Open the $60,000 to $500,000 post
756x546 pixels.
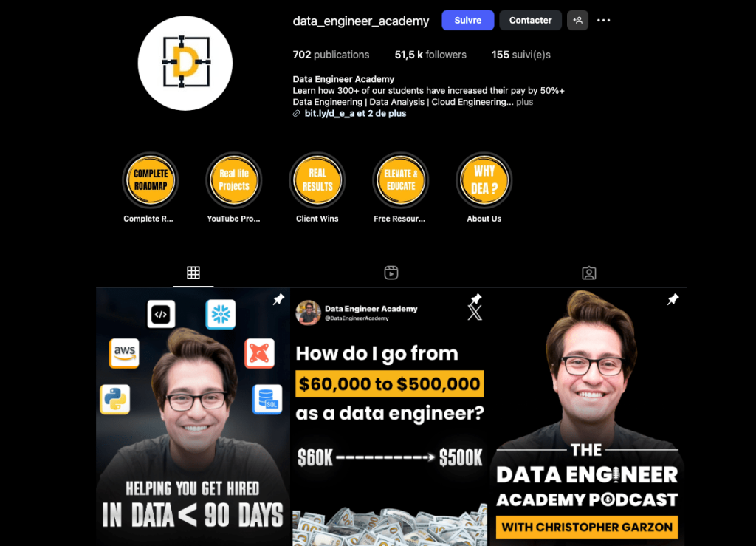pyautogui.click(x=390, y=417)
